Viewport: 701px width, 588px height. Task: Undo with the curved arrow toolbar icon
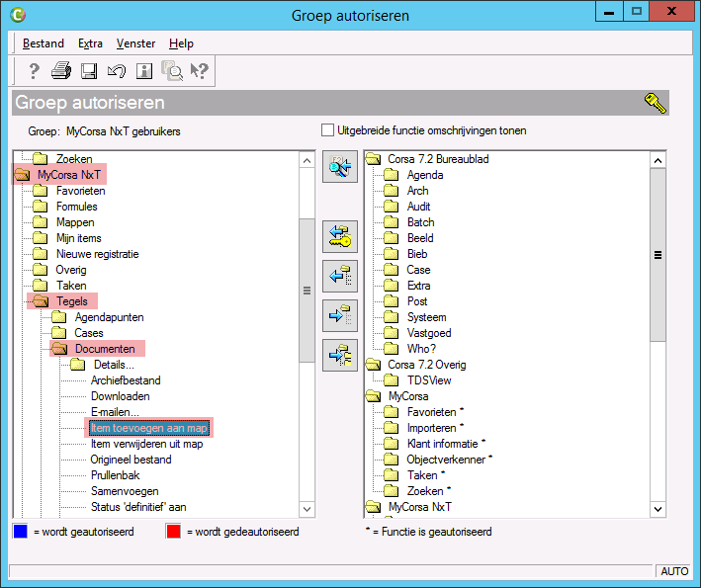tap(117, 71)
